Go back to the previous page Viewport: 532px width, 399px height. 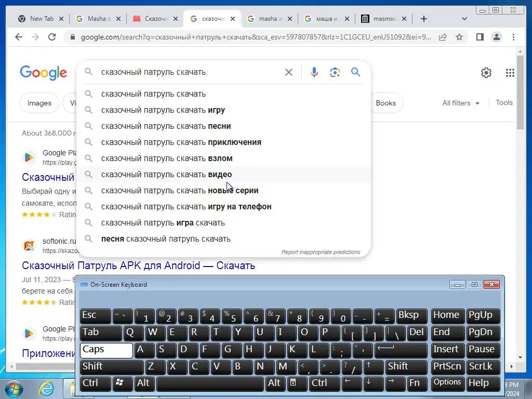tap(19, 37)
